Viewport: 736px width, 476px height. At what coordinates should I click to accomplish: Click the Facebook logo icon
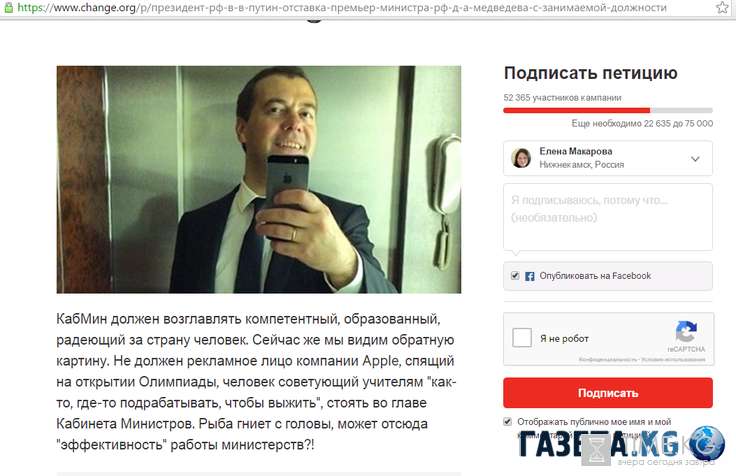pyautogui.click(x=529, y=276)
